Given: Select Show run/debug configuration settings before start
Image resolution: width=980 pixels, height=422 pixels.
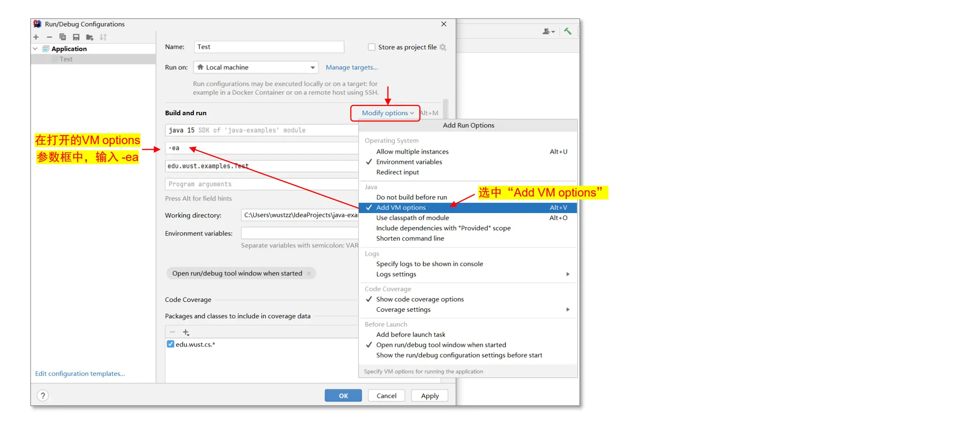Looking at the screenshot, I should [468, 355].
